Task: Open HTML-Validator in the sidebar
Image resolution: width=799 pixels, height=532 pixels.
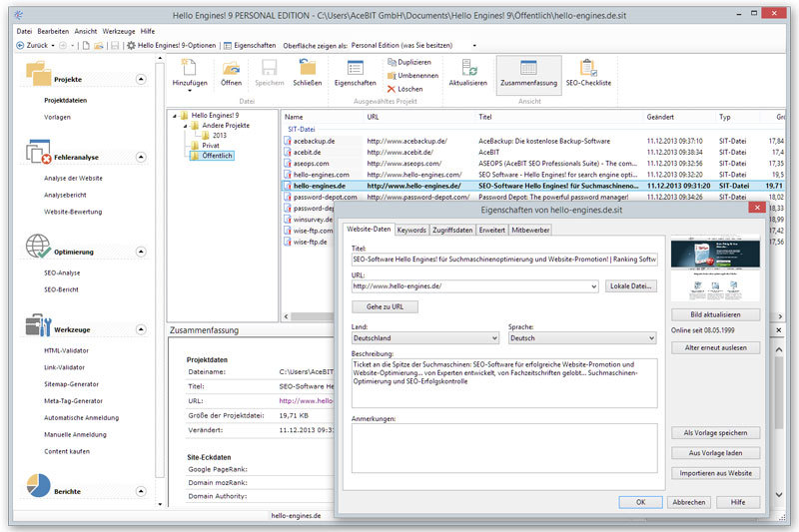Action: (x=66, y=350)
